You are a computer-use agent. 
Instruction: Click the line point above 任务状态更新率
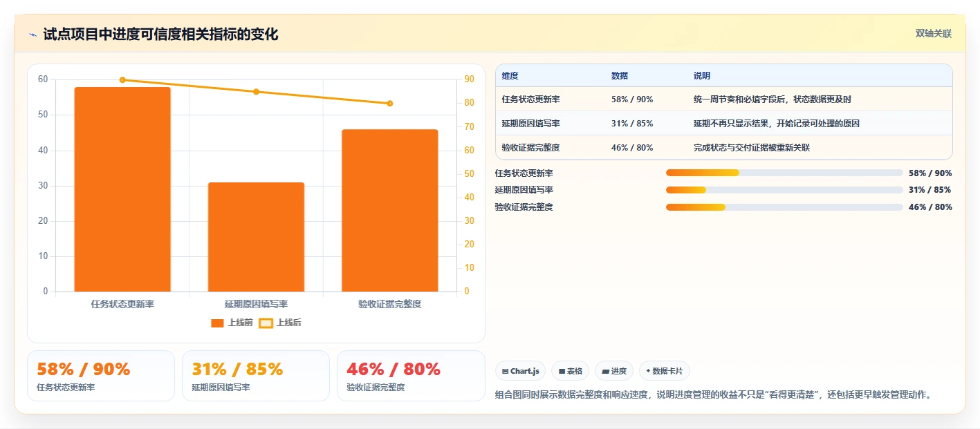click(x=122, y=80)
